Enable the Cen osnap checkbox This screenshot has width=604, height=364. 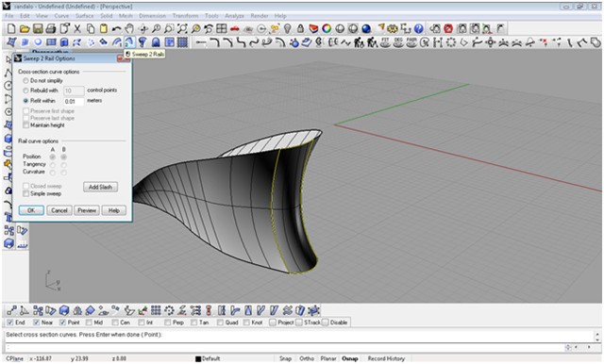point(115,323)
